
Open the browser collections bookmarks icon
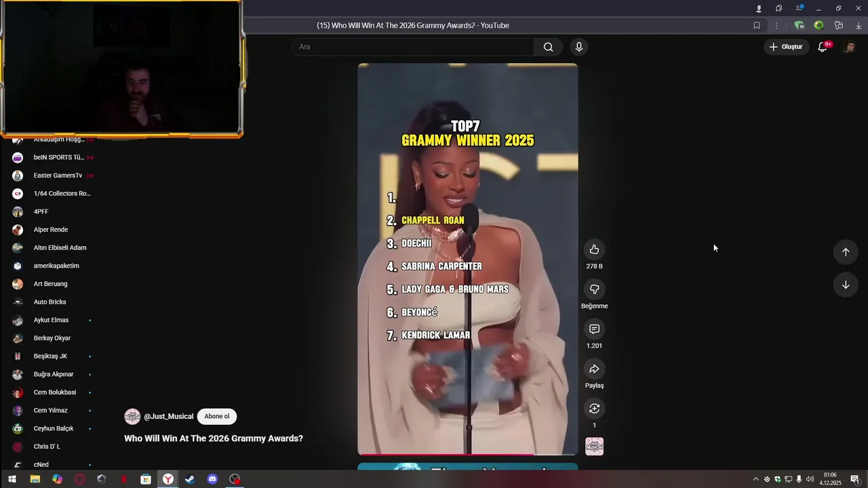(x=778, y=8)
